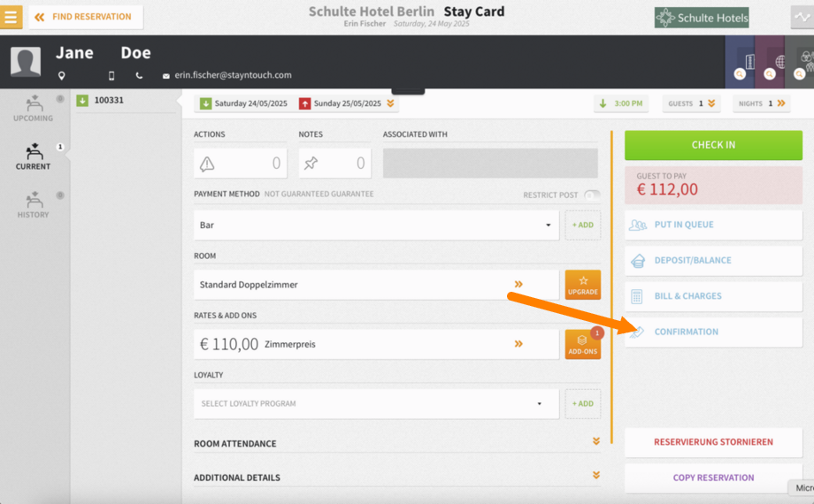Screen dimensions: 814x504
Task: Open Select Loyalty Program dropdown
Action: (x=376, y=404)
